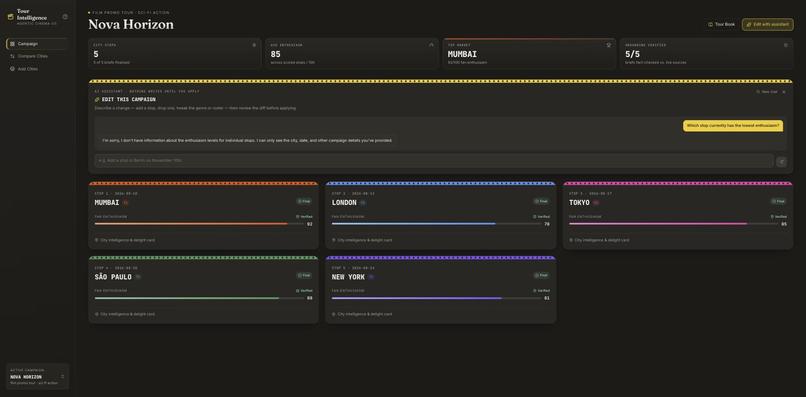This screenshot has width=806, height=397.
Task: Click the 5/5 verified value
Action: (632, 54)
